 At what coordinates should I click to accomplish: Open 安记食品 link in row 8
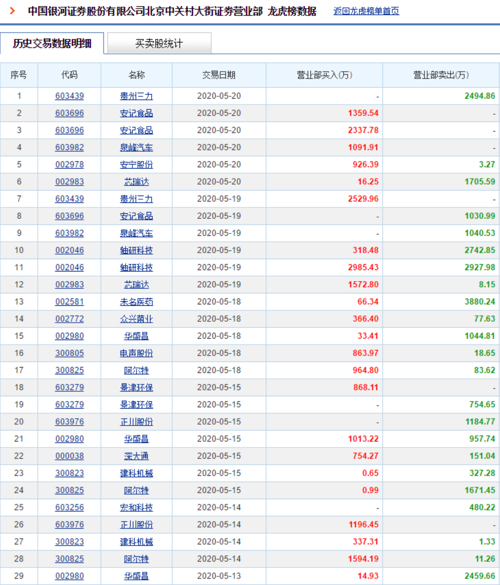136,216
